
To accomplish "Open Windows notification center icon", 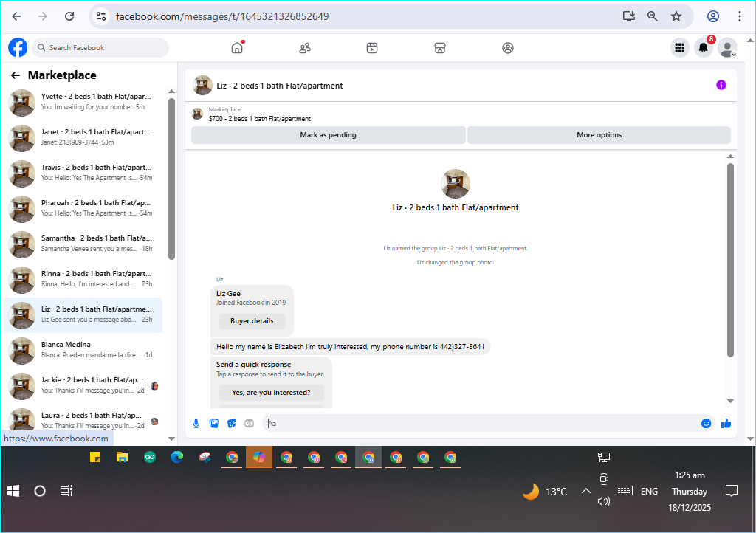I will tap(732, 491).
